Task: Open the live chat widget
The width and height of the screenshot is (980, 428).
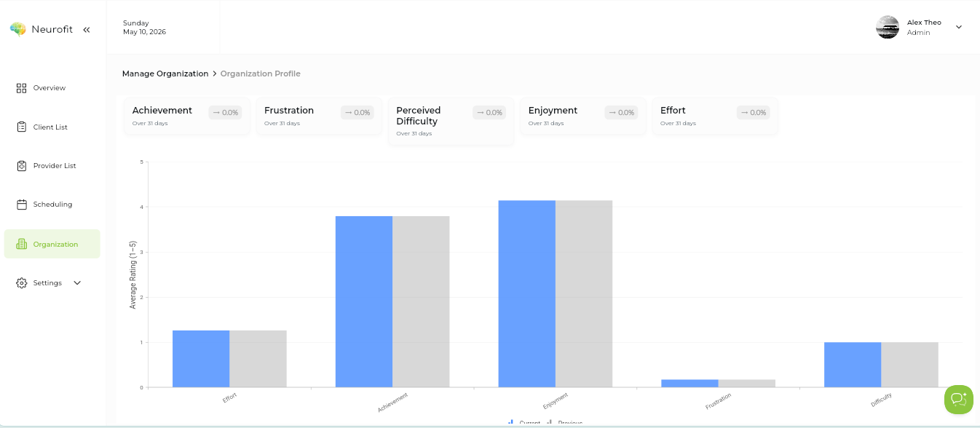Action: [x=958, y=399]
